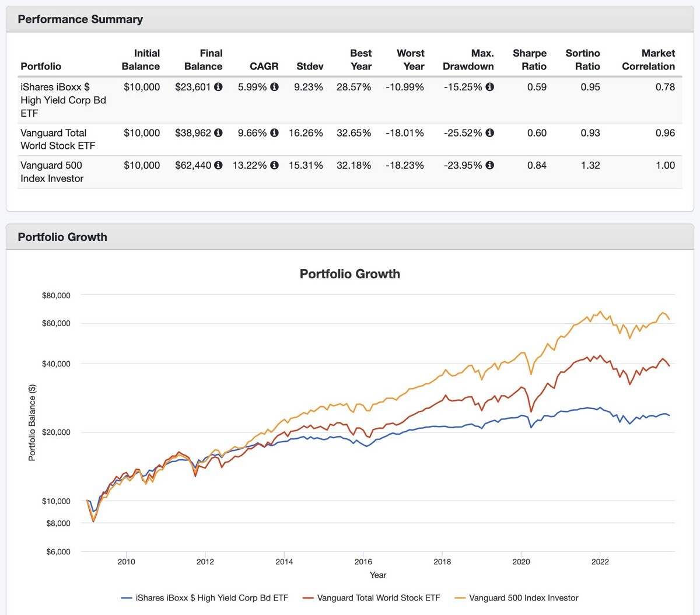The width and height of the screenshot is (700, 615).
Task: Click info icon beside -15.25% max drawdown
Action: pos(490,87)
